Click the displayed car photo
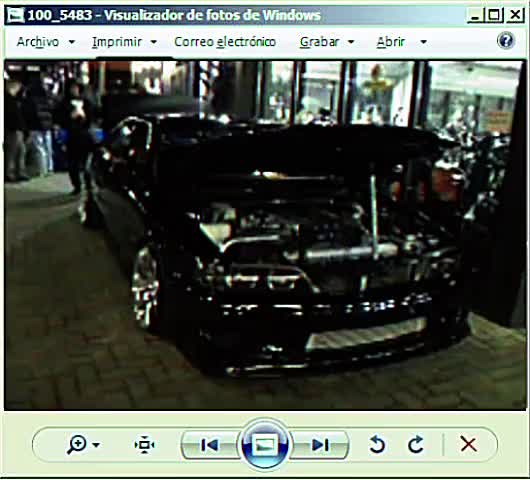 tap(265, 235)
